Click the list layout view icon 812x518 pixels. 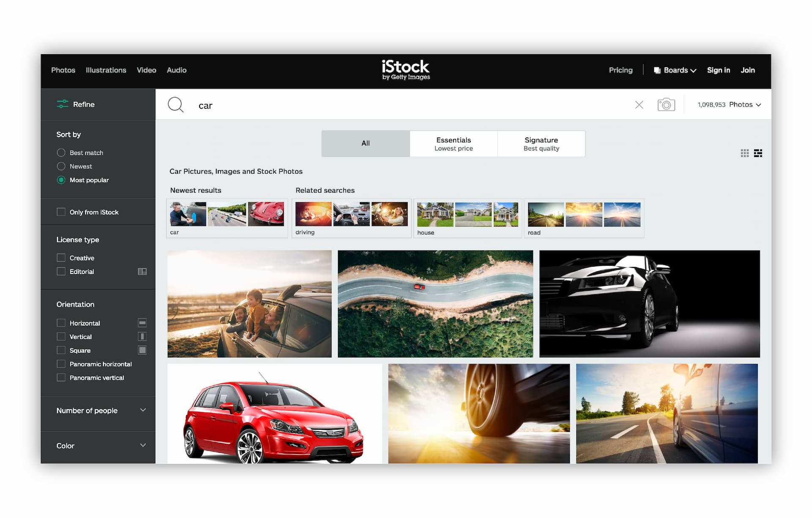(x=758, y=153)
